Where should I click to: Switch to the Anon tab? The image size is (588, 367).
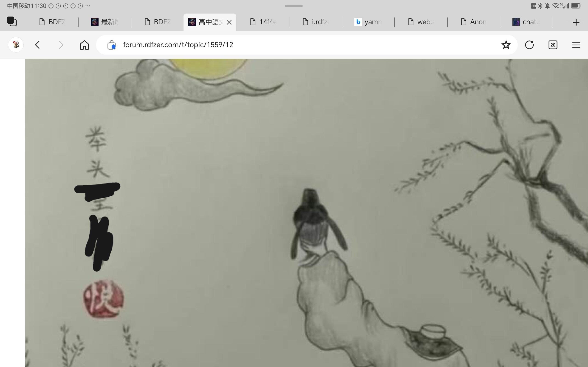point(474,22)
